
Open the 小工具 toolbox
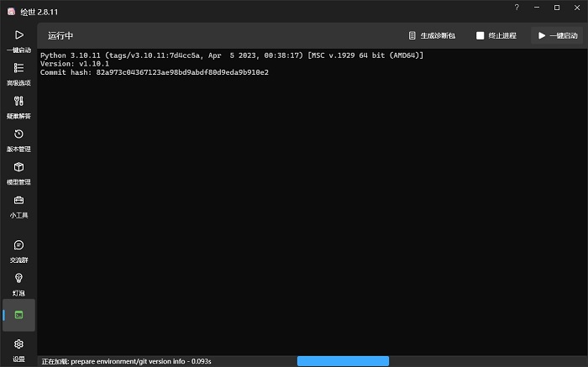[18, 205]
